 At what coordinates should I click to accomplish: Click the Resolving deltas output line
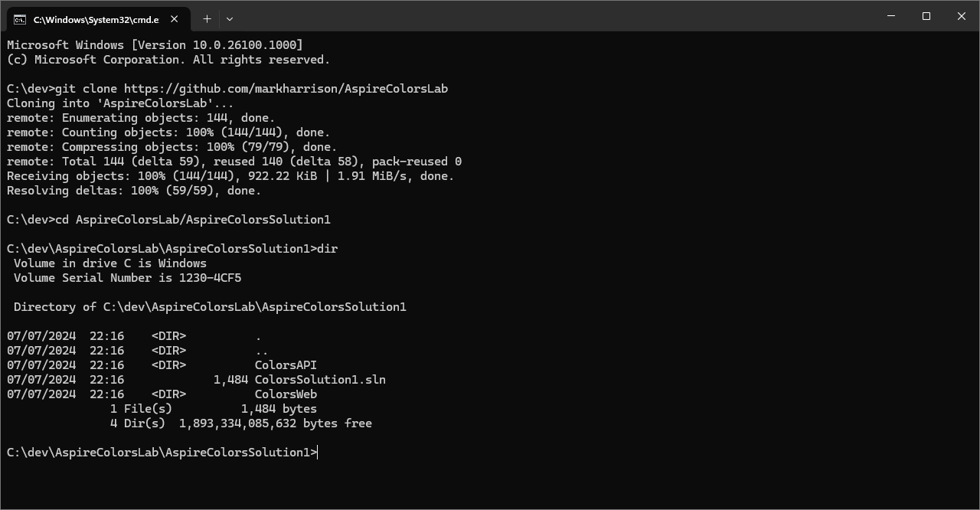click(x=134, y=191)
